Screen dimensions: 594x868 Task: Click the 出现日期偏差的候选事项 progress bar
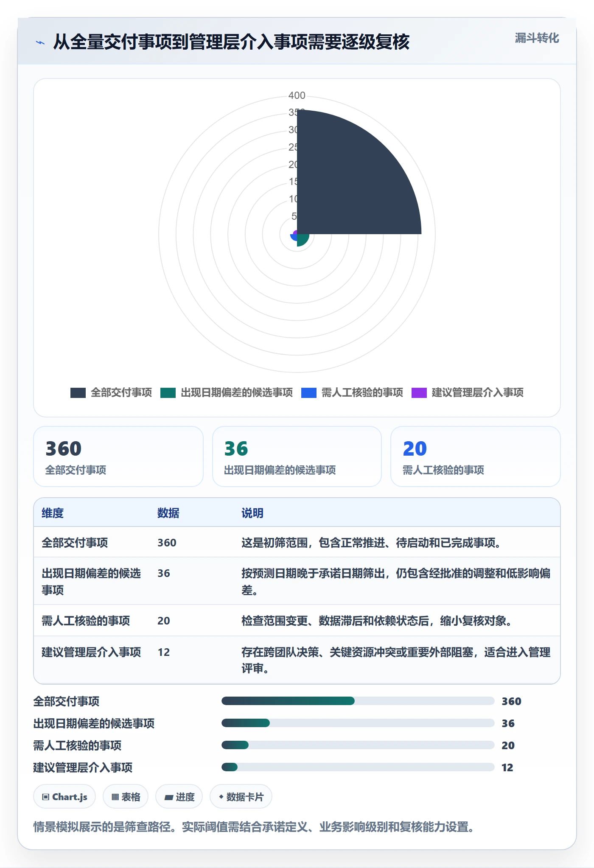pos(358,723)
